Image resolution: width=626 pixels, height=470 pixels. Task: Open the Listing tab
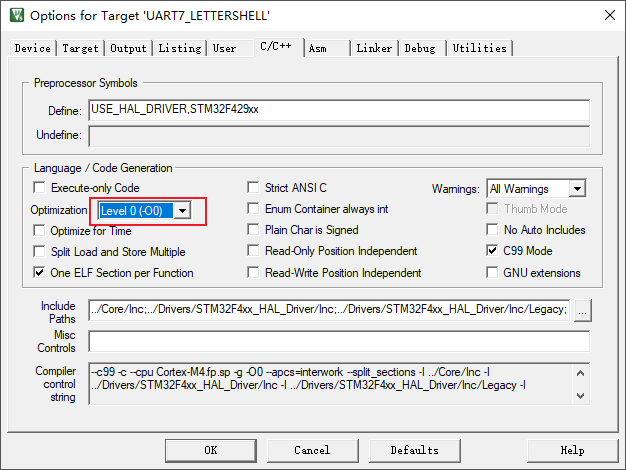click(180, 48)
